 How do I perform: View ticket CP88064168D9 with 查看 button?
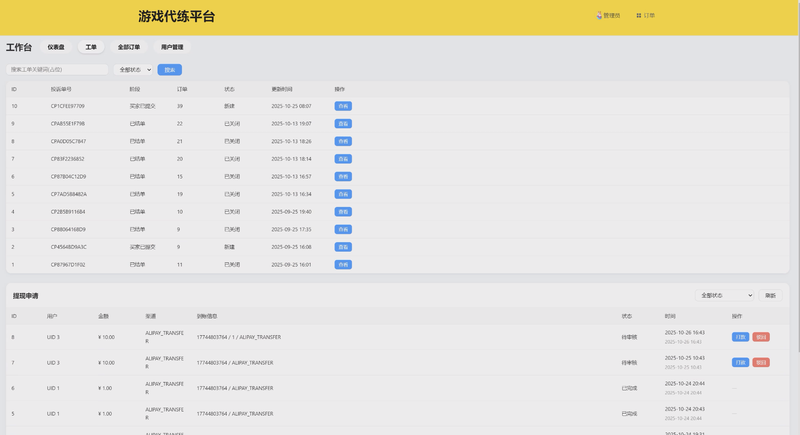(343, 229)
